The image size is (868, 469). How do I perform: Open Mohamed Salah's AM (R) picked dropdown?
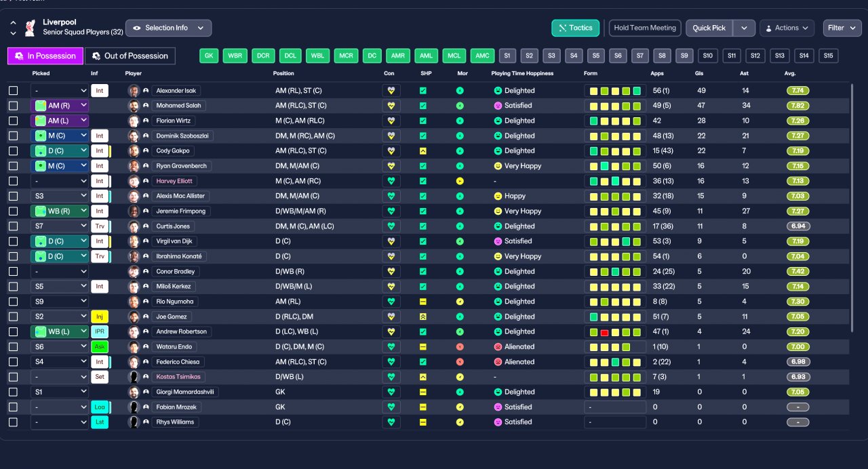60,106
